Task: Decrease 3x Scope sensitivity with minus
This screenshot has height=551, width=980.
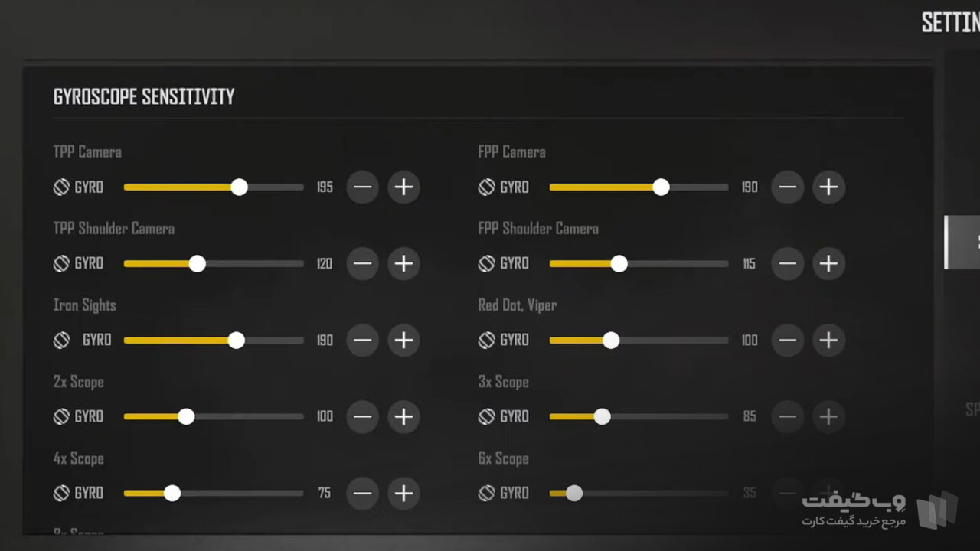Action: coord(788,416)
